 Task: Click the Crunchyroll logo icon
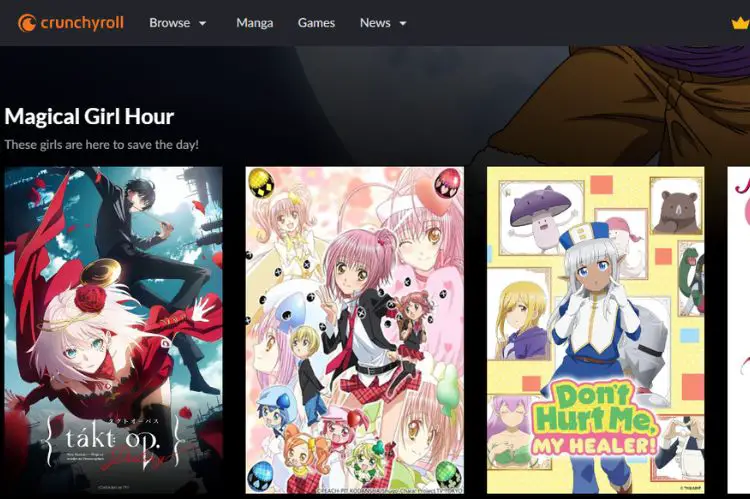27,23
